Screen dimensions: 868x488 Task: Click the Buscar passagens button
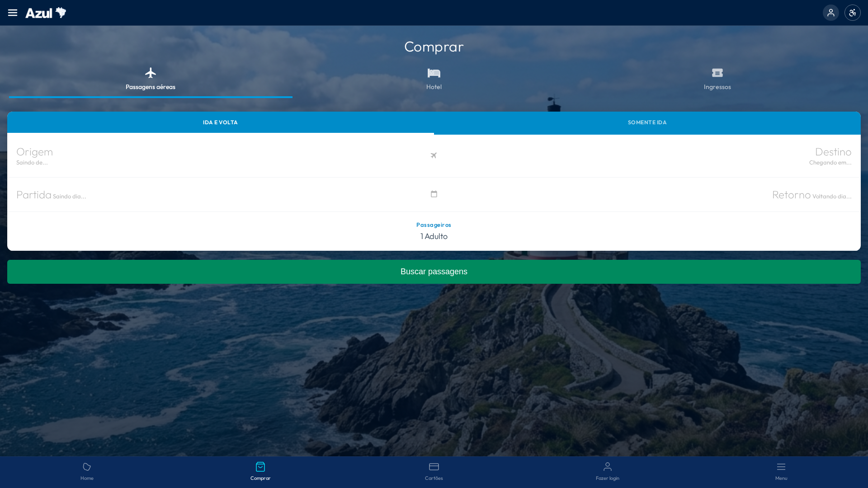434,272
